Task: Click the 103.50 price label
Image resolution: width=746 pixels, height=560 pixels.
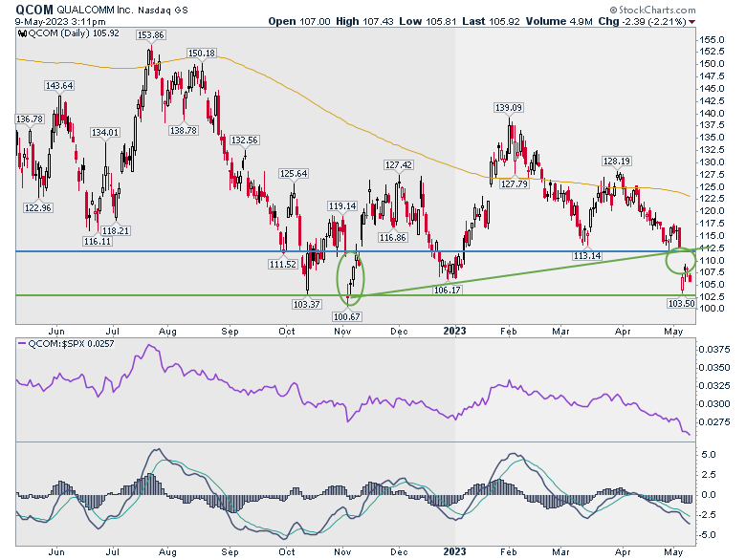Action: click(x=681, y=303)
